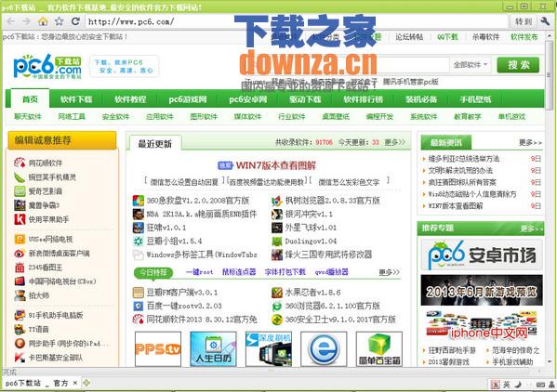
Task: Click 更多>> in 推荐专题 header
Action: click(532, 229)
